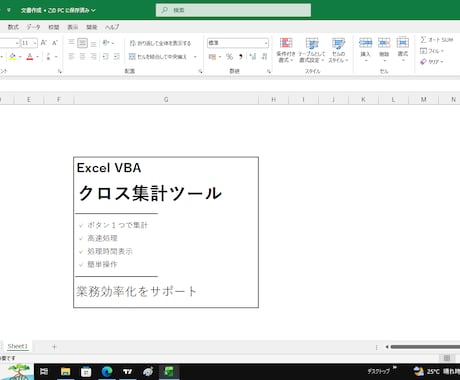The height and width of the screenshot is (380, 460).
Task: Click the increase decimal icon
Action: 253,57
